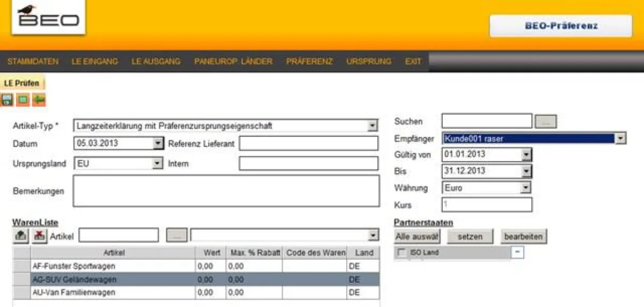Click the BEO logo
The width and height of the screenshot is (644, 307).
click(x=48, y=17)
